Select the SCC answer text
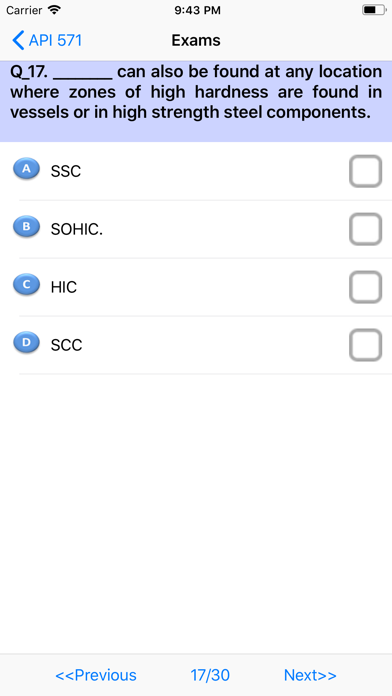The image size is (392, 696). [x=66, y=345]
